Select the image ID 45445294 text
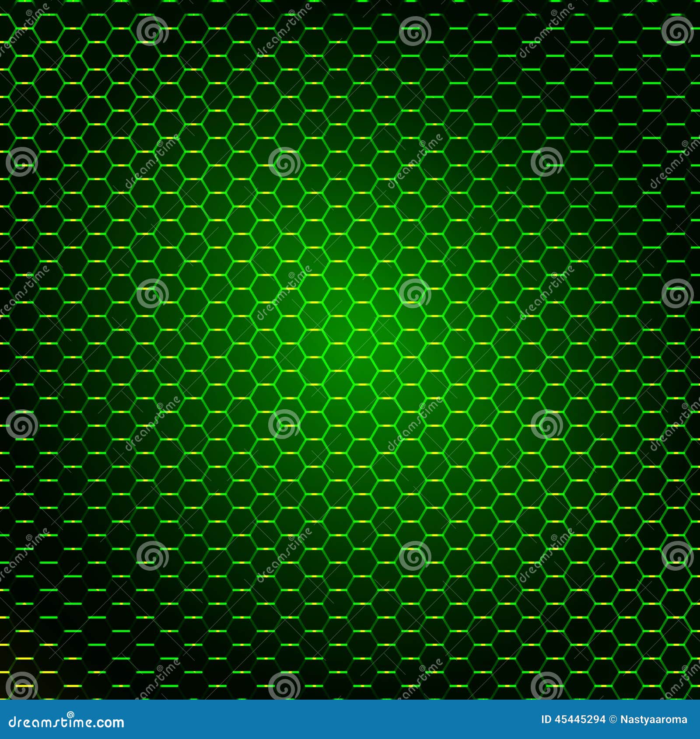This screenshot has width=700, height=739. (x=573, y=718)
